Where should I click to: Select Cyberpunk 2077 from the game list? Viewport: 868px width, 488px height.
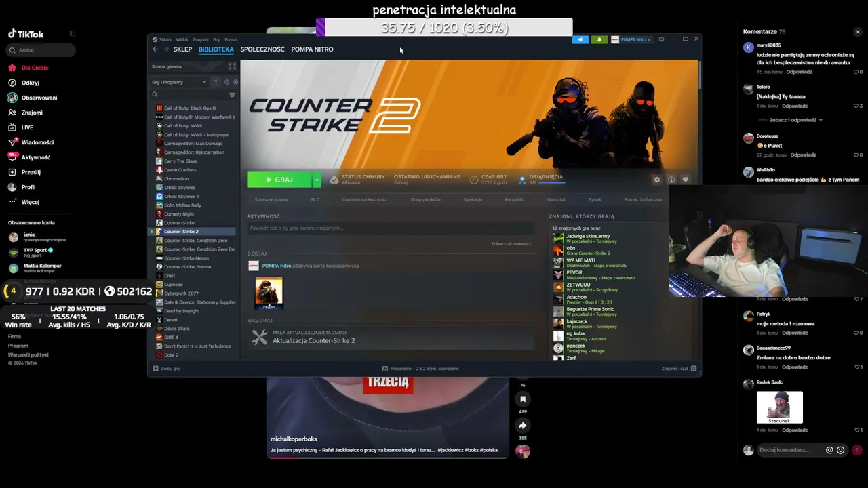pos(181,293)
